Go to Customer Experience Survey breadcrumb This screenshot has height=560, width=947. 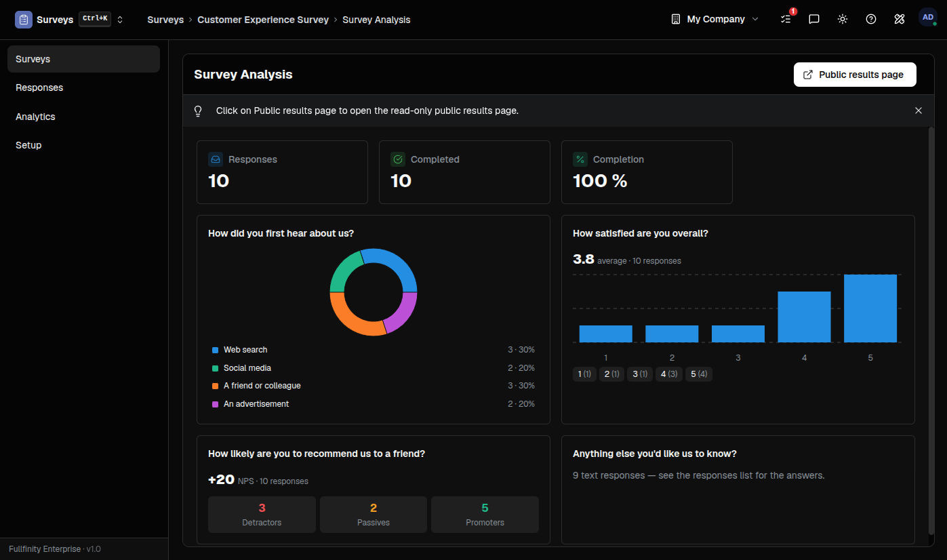pos(263,20)
